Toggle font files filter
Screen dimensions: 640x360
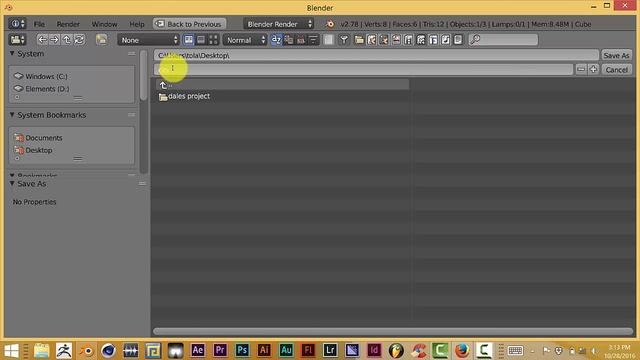tap(433, 40)
